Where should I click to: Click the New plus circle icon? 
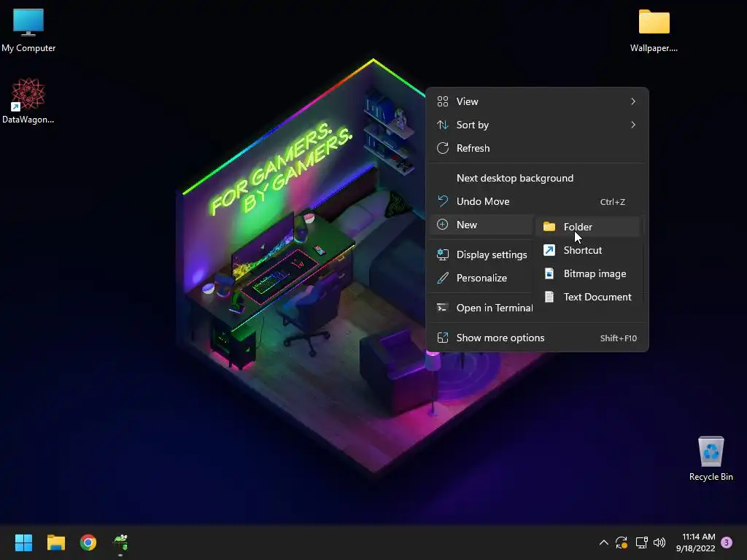443,225
